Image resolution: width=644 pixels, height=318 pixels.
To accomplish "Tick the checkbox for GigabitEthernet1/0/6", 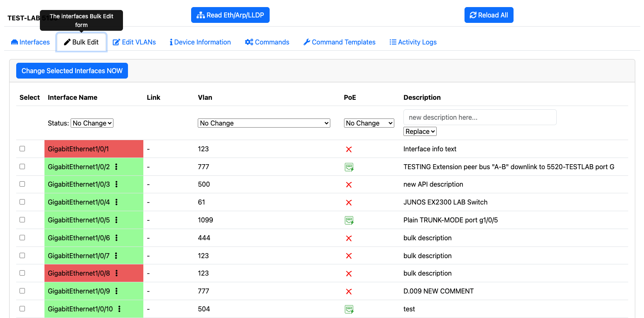I will point(22,237).
